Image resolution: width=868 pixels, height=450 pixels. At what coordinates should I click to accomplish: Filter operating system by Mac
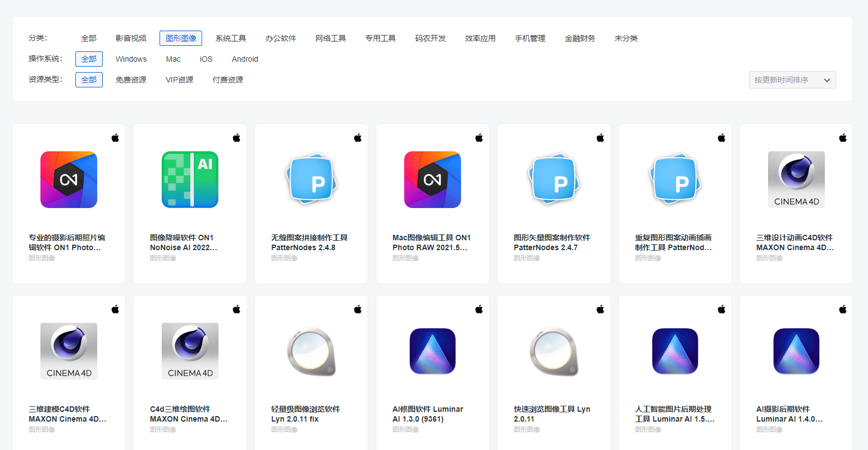click(173, 59)
